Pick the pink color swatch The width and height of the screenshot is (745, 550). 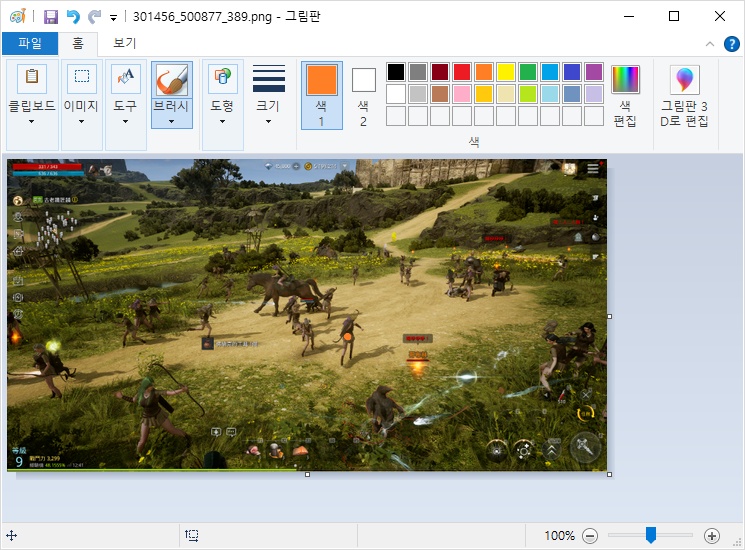click(462, 94)
